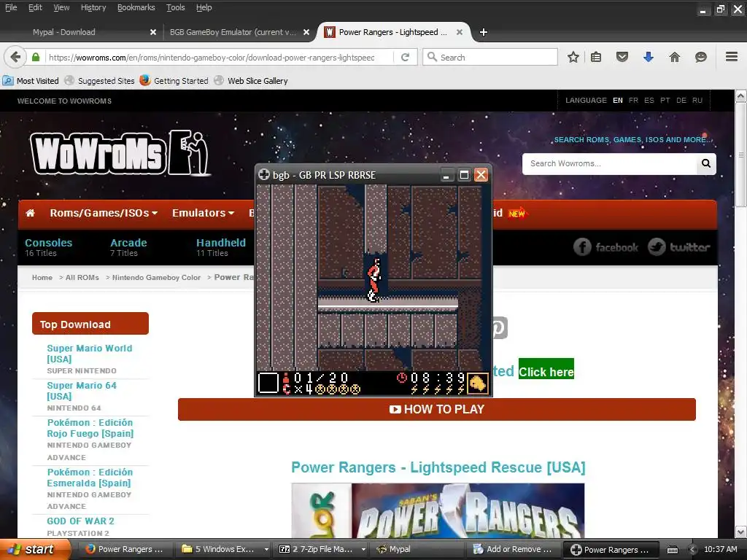Screen dimensions: 747x560
Task: Expand hidden system tray icons arrow
Action: (x=693, y=550)
